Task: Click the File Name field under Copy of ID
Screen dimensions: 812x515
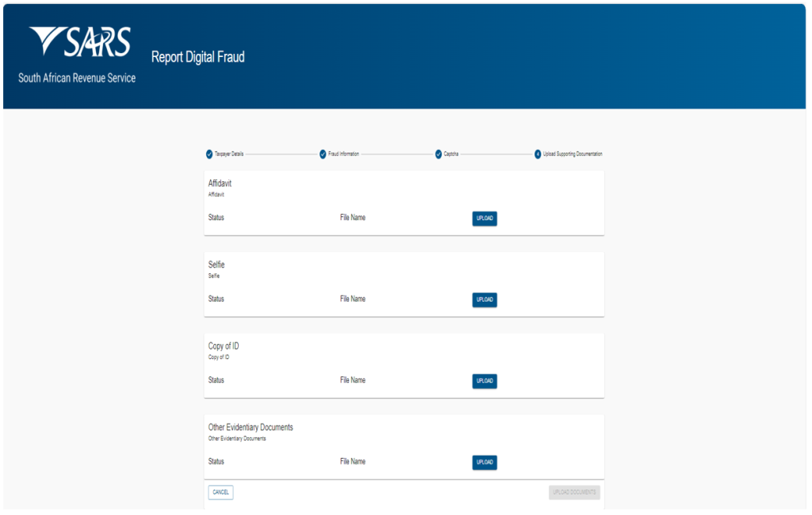Action: (x=351, y=380)
